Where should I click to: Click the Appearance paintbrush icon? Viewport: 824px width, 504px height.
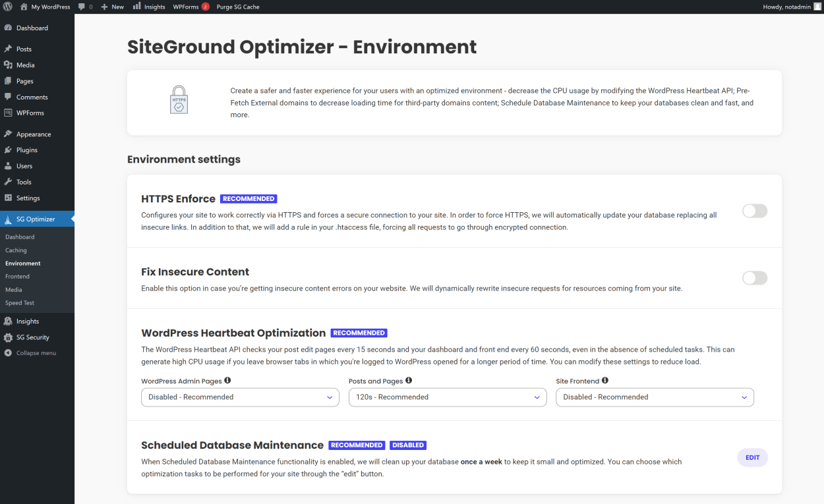[8, 134]
